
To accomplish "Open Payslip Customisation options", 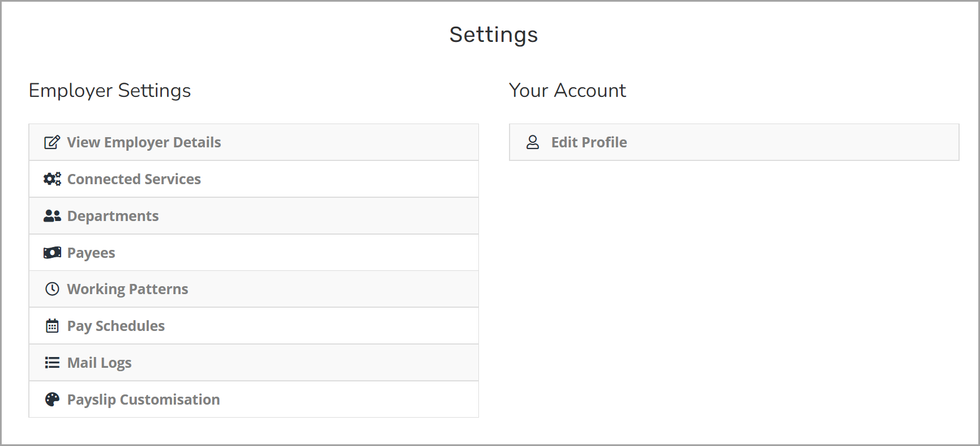I will point(143,399).
